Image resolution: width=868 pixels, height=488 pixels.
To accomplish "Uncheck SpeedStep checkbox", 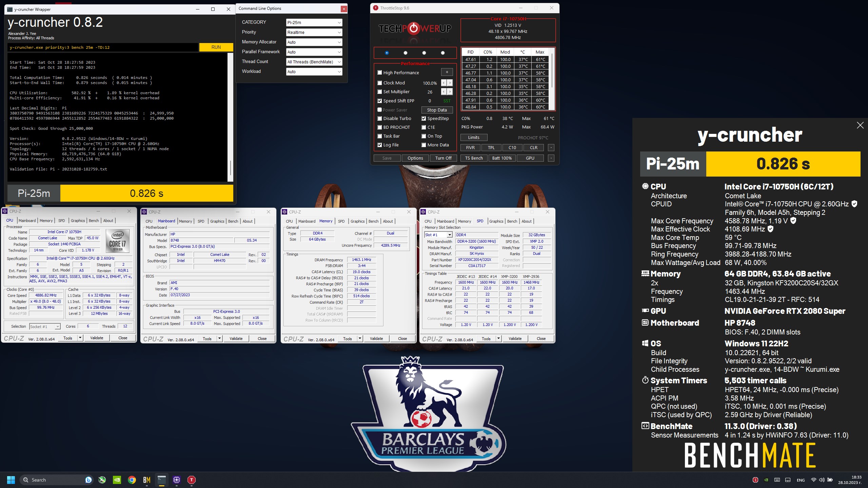I will point(424,118).
